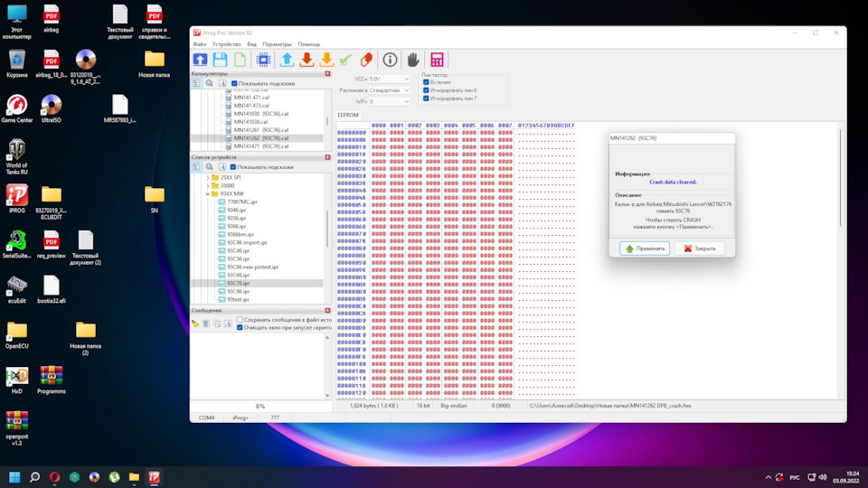Click the chip icon in the toolbar

tap(263, 60)
